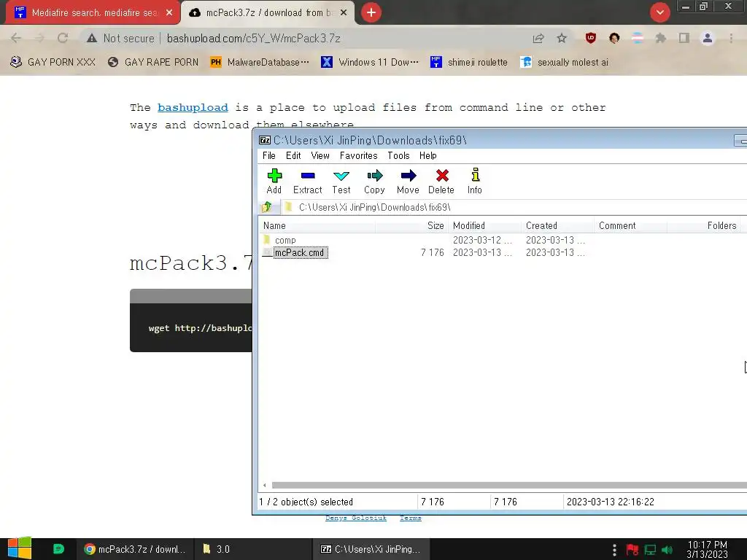
Task: Open the Windows Start button
Action: (20, 548)
